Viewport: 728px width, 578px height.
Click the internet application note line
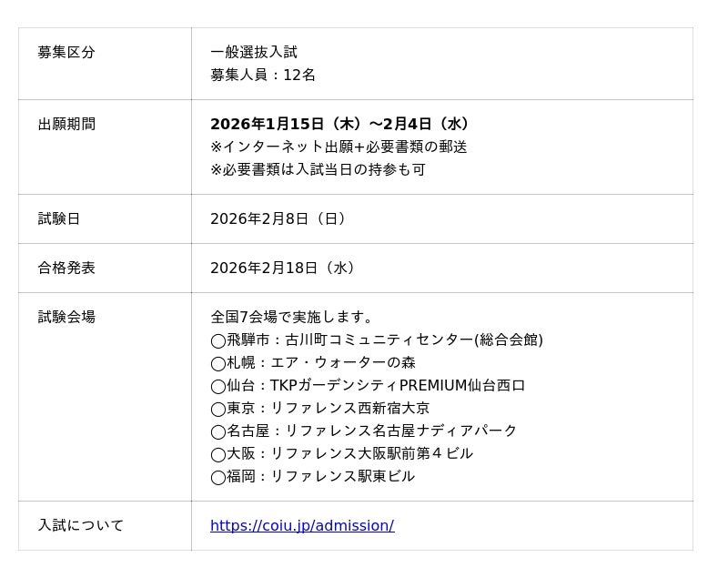pos(338,147)
